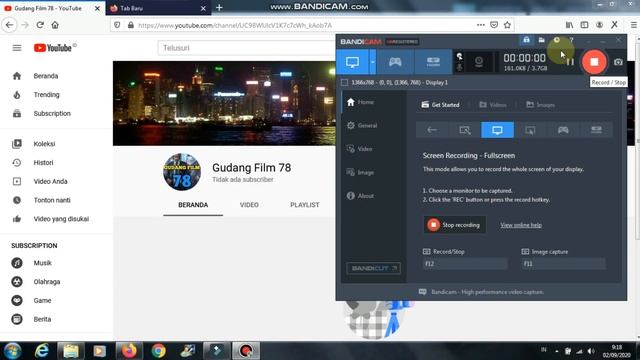
Task: Click back arrow in mode selector row
Action: click(x=432, y=130)
